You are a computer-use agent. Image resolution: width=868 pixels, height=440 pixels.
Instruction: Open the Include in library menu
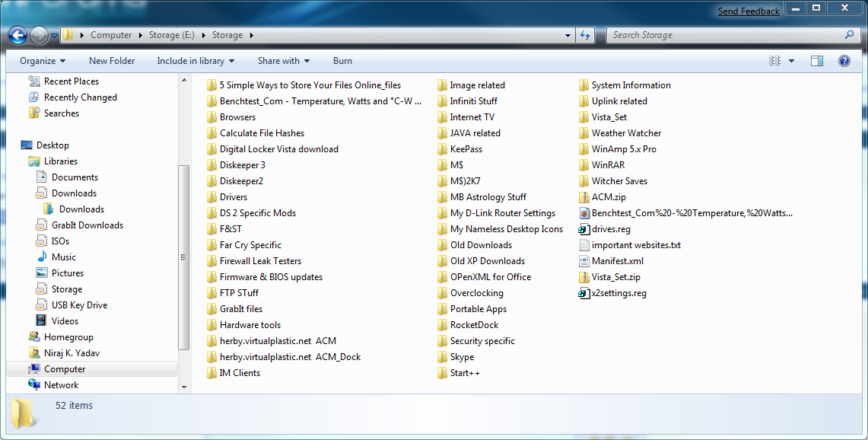(196, 61)
